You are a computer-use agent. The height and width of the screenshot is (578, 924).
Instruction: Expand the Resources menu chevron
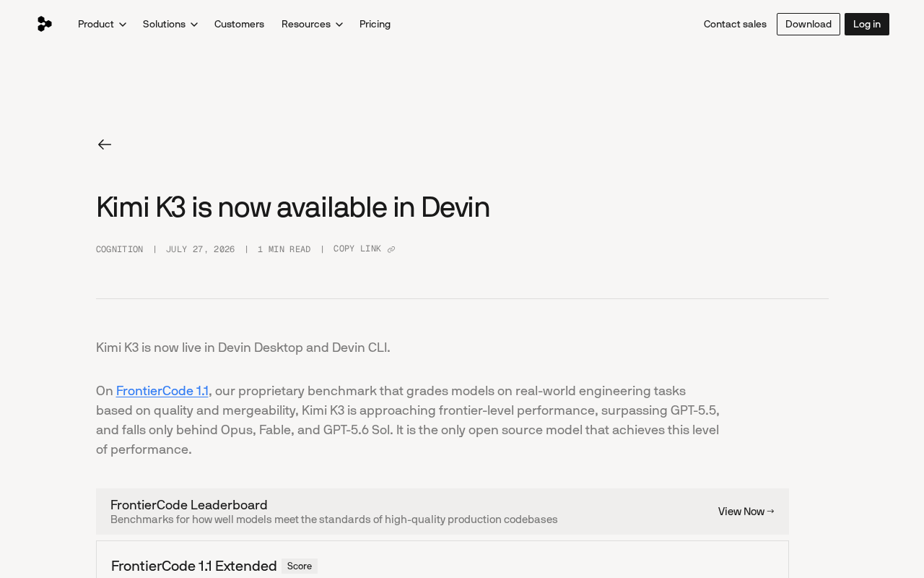(x=339, y=25)
